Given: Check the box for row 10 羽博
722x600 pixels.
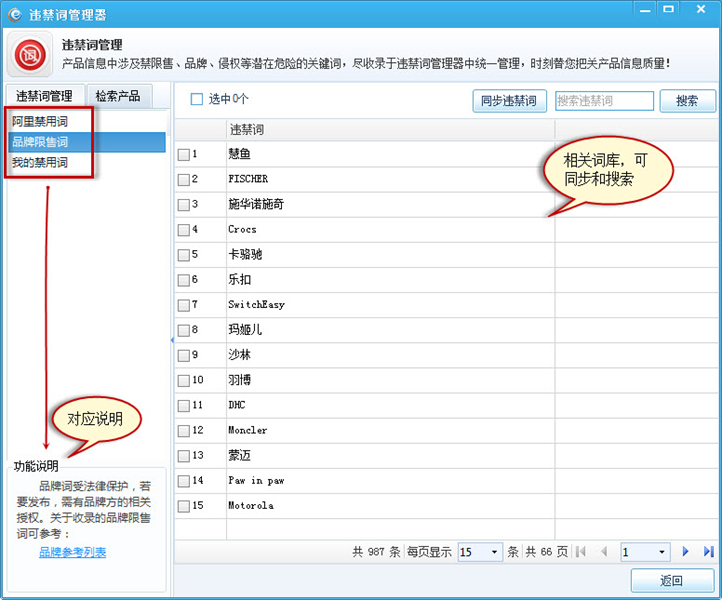Looking at the screenshot, I should pyautogui.click(x=184, y=380).
